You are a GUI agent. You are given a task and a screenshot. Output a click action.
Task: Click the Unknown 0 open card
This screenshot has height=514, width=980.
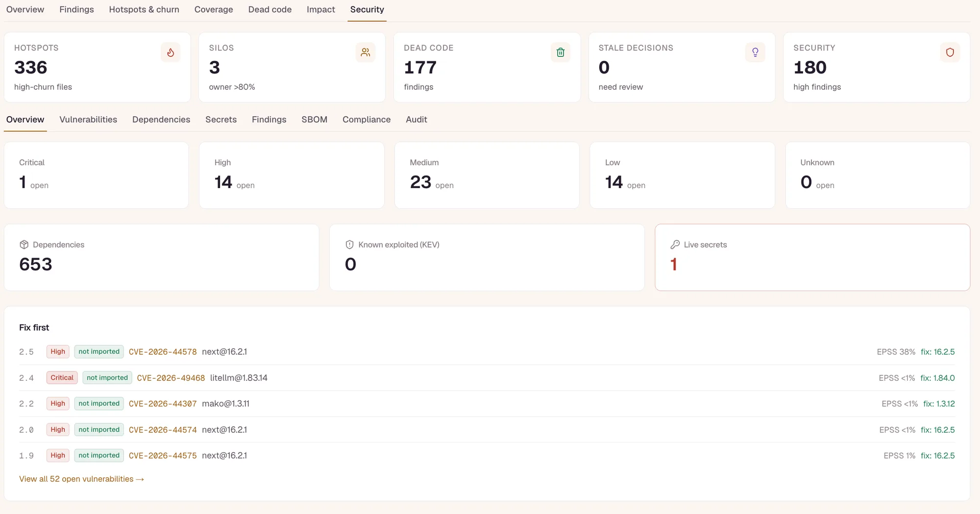pos(878,175)
